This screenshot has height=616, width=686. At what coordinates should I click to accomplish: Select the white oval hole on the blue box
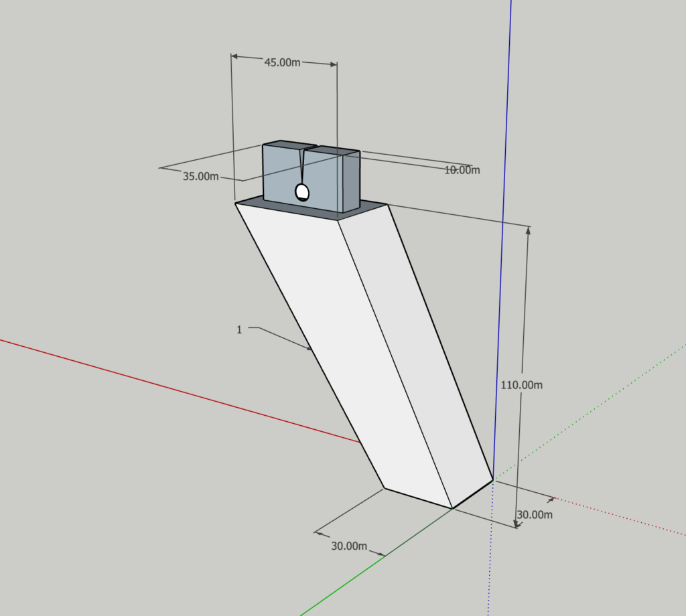coord(302,192)
